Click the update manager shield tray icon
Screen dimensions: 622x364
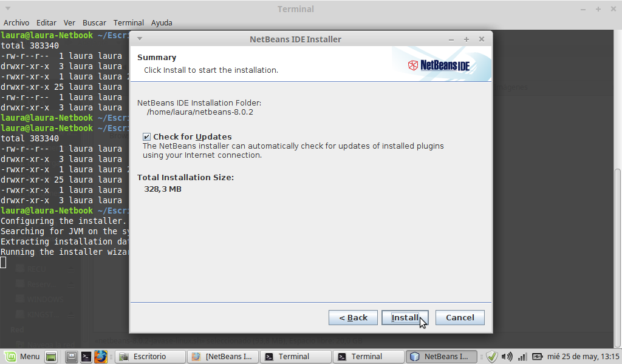[492, 357]
